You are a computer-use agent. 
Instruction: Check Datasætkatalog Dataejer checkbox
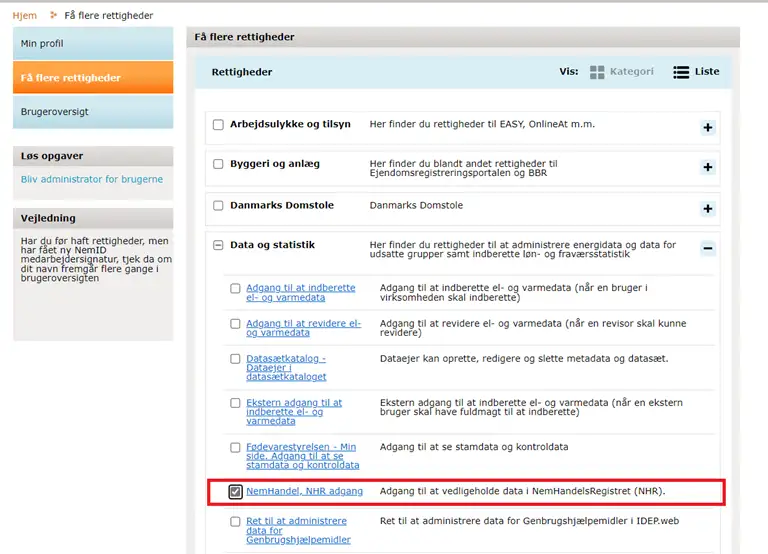click(235, 359)
